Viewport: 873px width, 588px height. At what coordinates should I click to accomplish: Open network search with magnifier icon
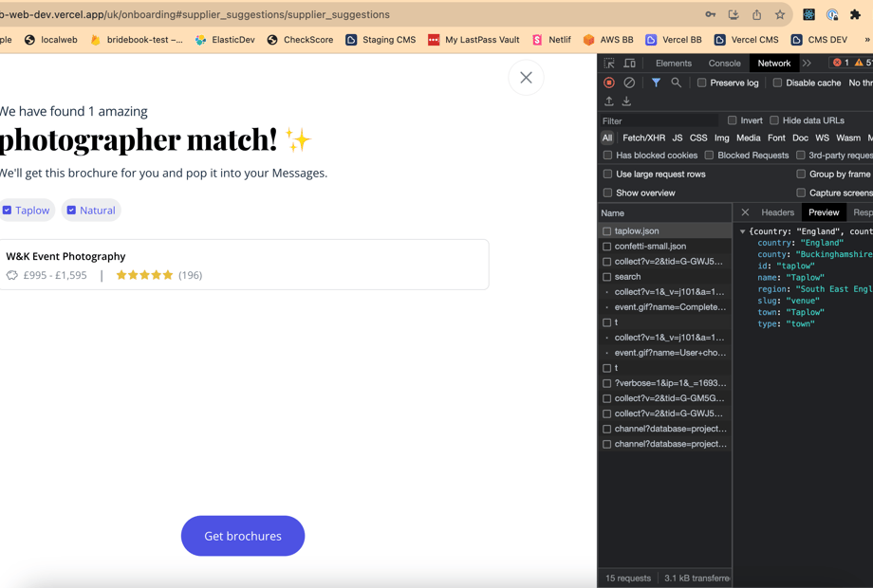[676, 83]
